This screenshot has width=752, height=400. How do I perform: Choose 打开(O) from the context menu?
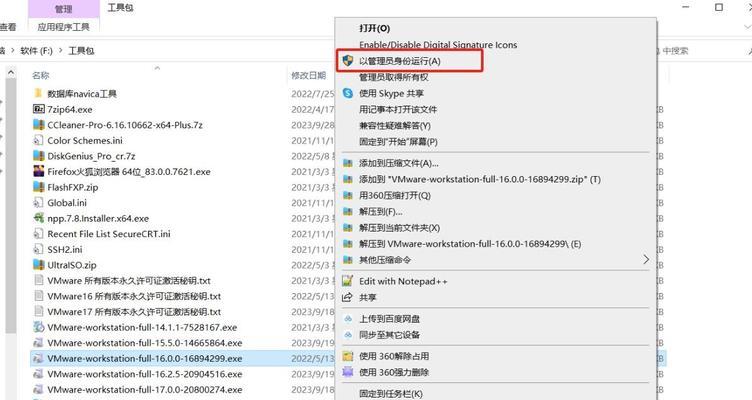click(375, 28)
